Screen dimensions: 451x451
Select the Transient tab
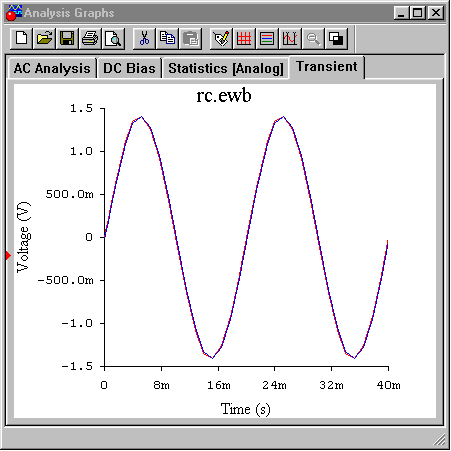point(327,67)
